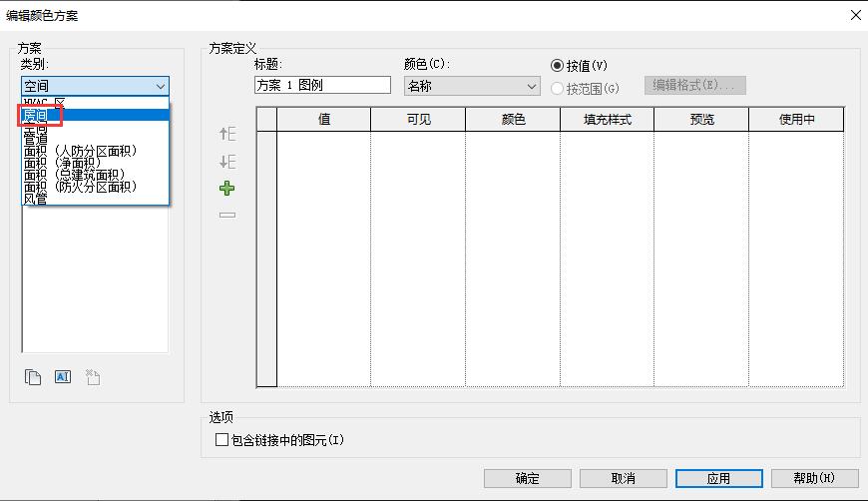Close the 编辑颜色方案 dialog
Viewport: 868px width, 501px height.
[856, 15]
